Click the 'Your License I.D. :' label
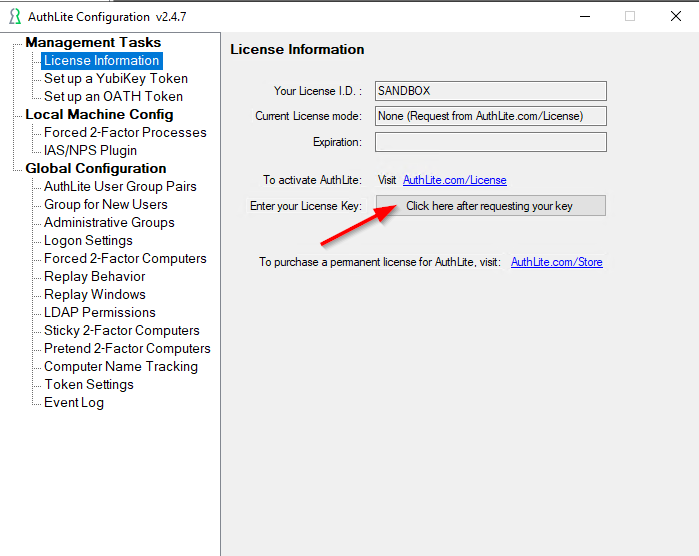Screen dimensions: 699x556 (x=318, y=91)
